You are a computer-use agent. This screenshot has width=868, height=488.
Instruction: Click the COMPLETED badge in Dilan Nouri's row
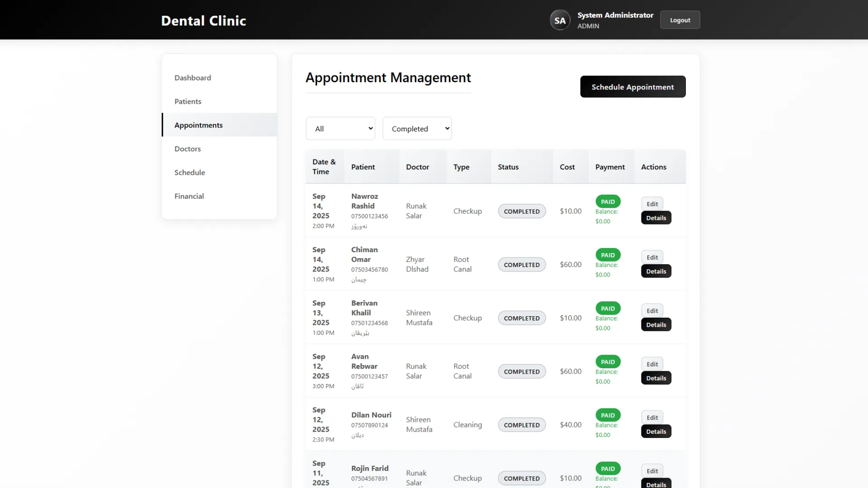tap(522, 425)
